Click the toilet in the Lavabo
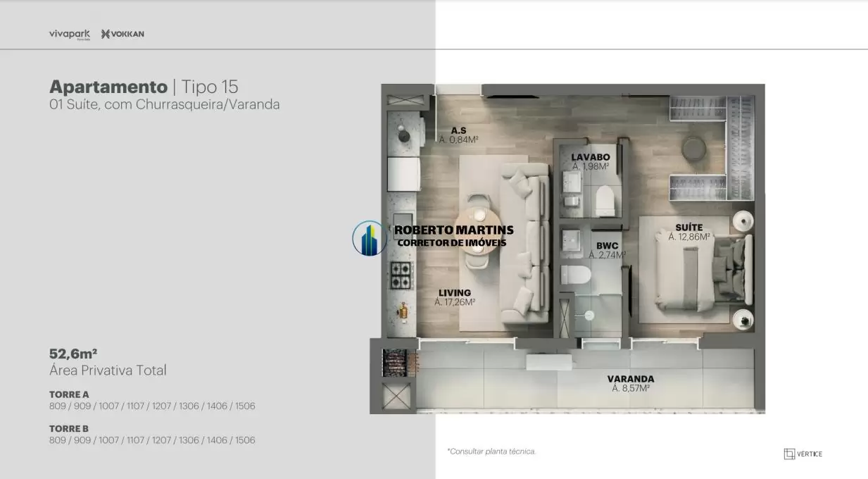 (605, 202)
